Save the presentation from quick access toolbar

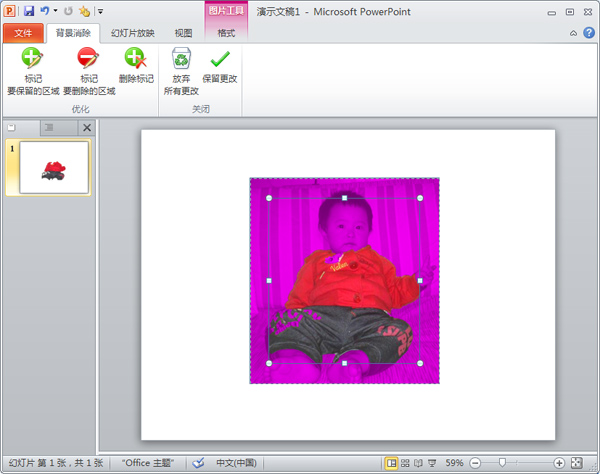tap(29, 11)
